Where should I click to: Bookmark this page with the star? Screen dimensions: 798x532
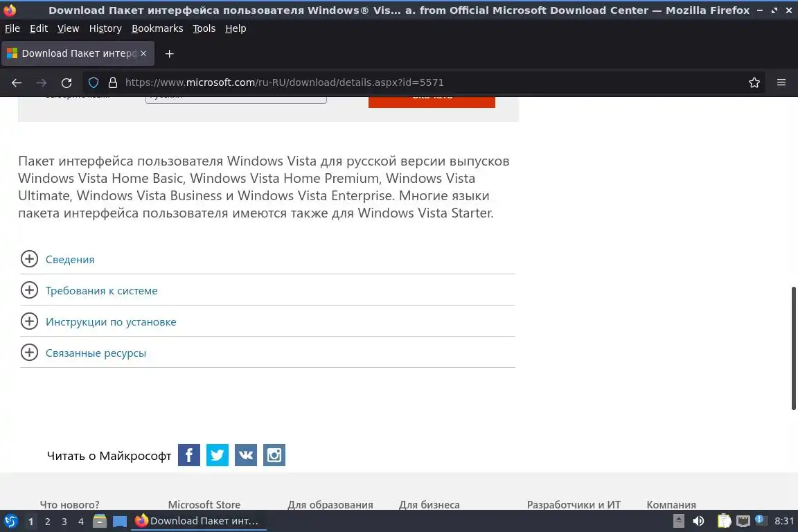coord(754,82)
